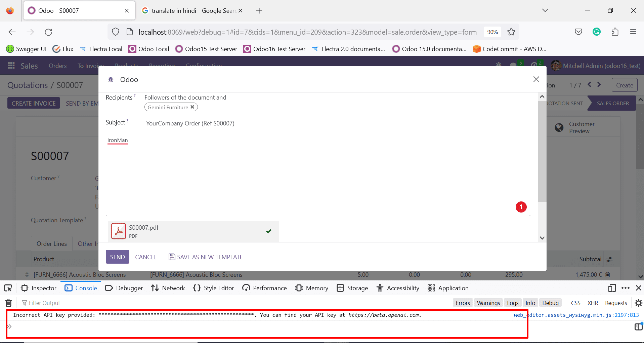Viewport: 644px width, 343px height.
Task: Select the element picker tool in devtools
Action: [x=8, y=288]
